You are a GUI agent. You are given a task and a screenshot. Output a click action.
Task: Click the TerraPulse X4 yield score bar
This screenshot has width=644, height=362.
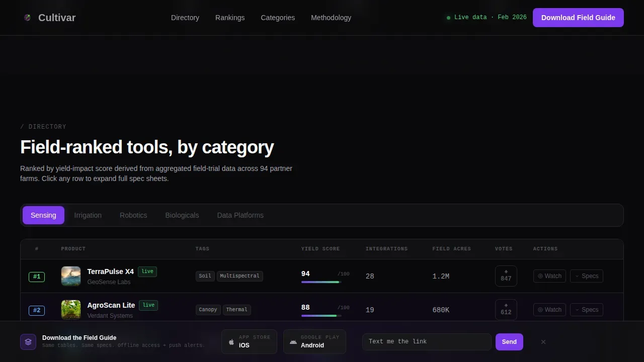[x=321, y=282]
